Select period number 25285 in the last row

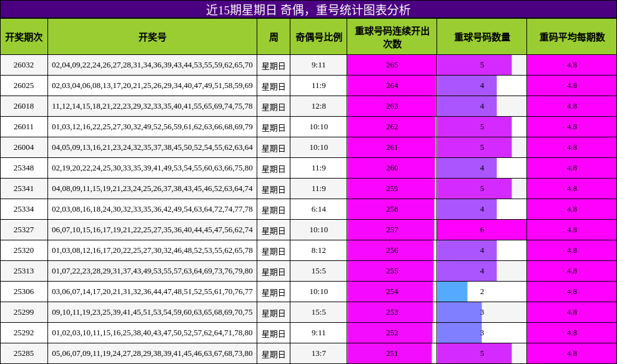click(25, 353)
